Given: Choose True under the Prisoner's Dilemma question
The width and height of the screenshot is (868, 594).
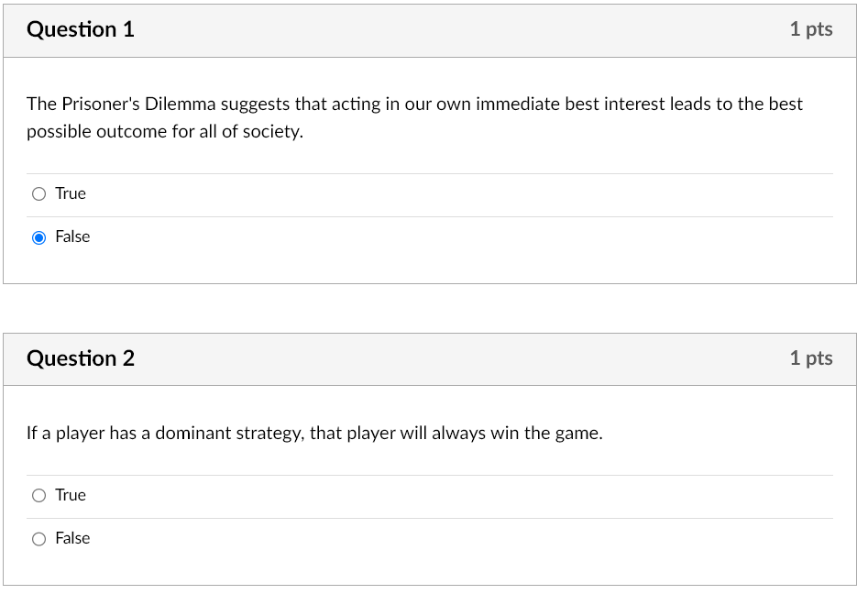Looking at the screenshot, I should pyautogui.click(x=38, y=193).
